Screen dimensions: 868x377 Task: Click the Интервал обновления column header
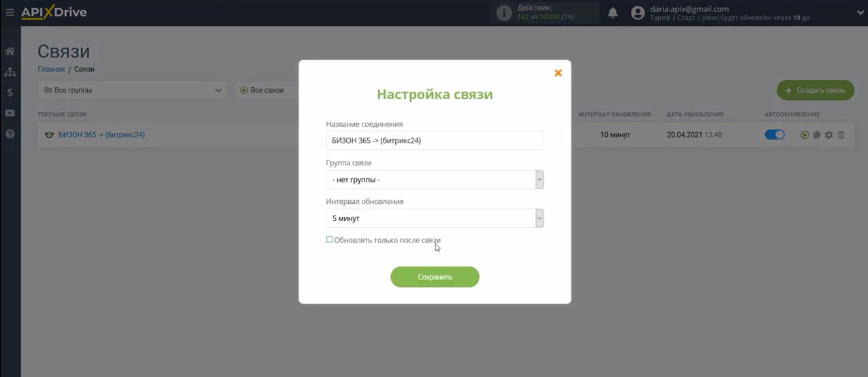(x=614, y=114)
